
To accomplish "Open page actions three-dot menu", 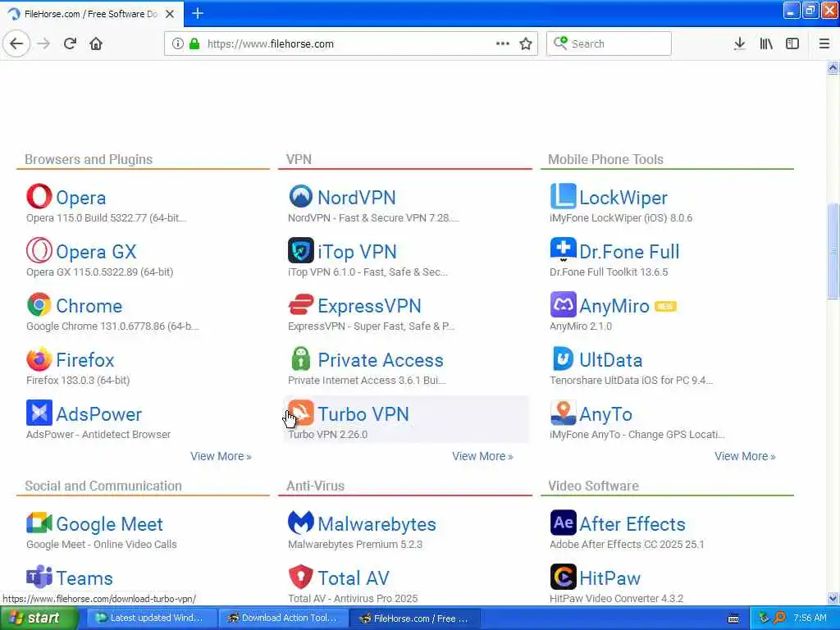I will coord(503,44).
